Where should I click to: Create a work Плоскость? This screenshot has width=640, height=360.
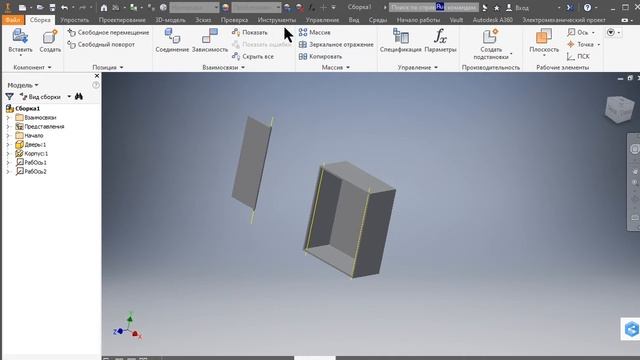point(544,41)
